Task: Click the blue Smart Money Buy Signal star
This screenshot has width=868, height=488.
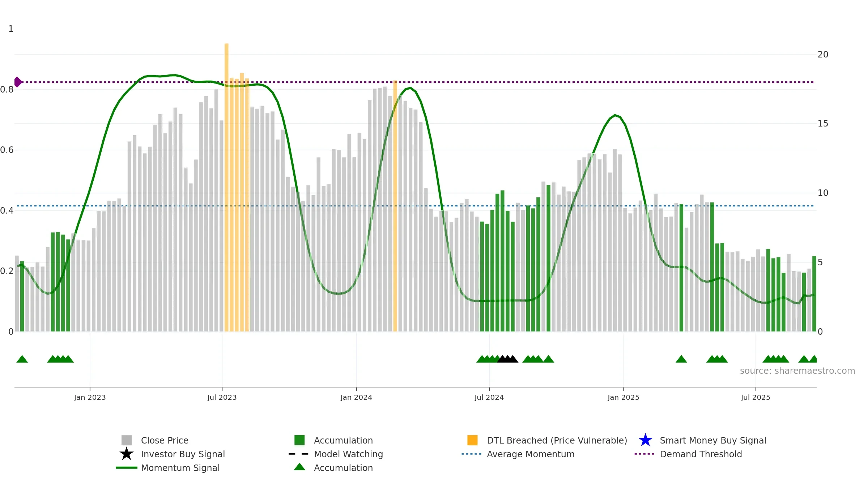Action: [645, 440]
